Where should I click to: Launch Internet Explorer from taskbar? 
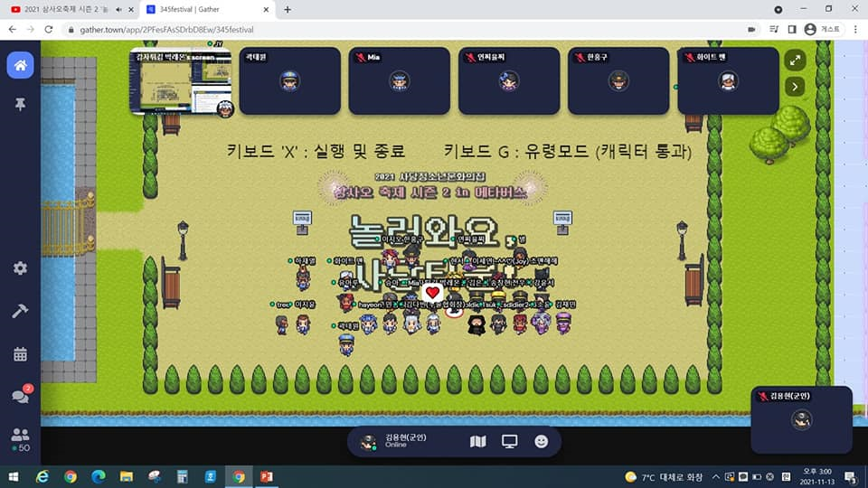tap(42, 477)
